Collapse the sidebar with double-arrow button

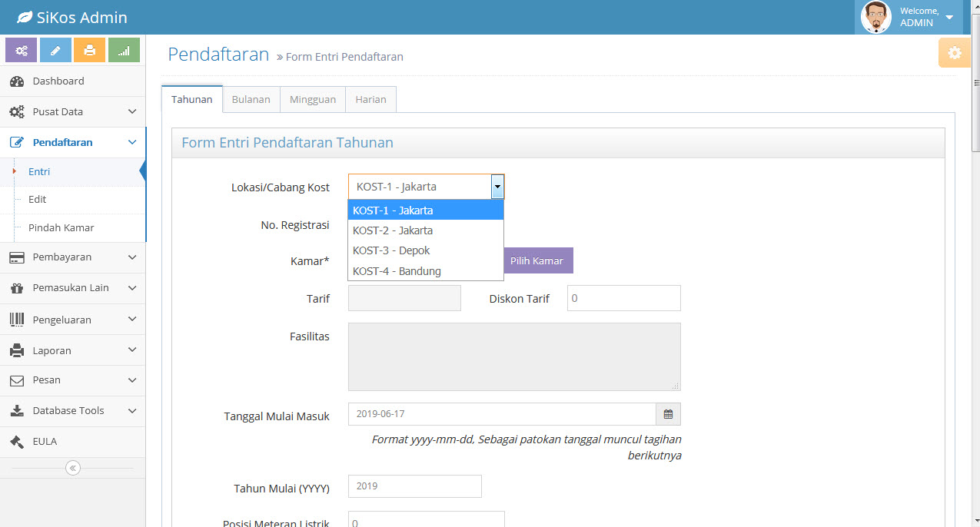click(x=73, y=468)
